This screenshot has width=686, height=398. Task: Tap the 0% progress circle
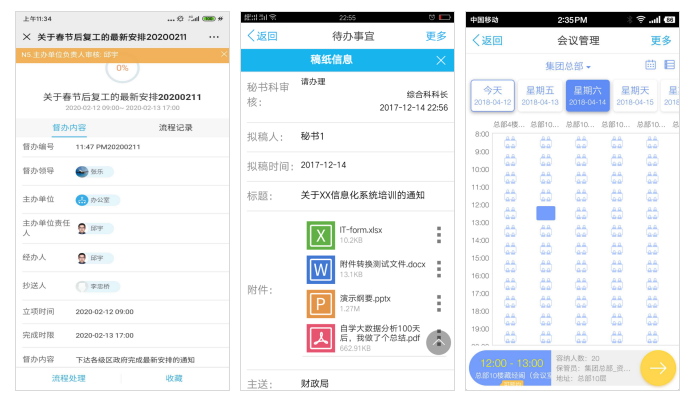(122, 69)
